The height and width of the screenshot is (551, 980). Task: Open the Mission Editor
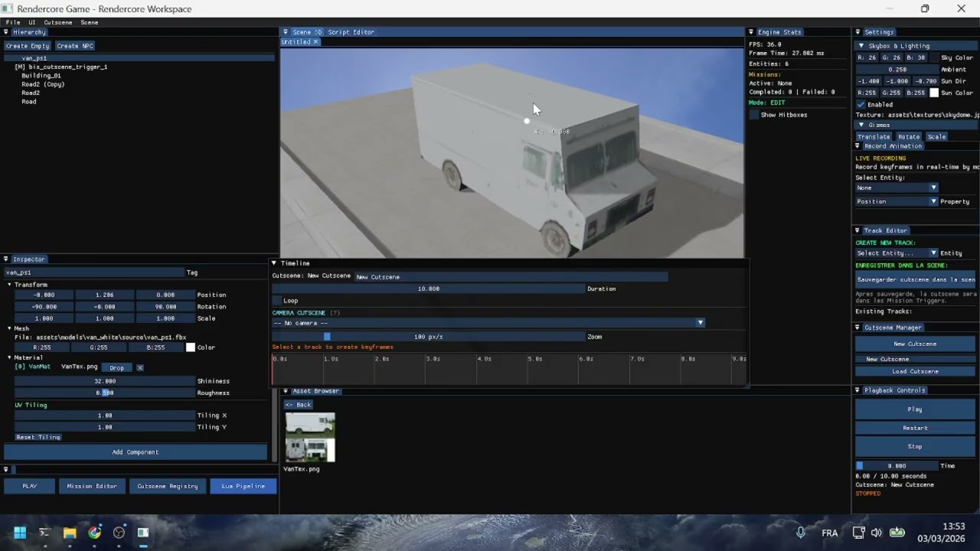(x=92, y=486)
